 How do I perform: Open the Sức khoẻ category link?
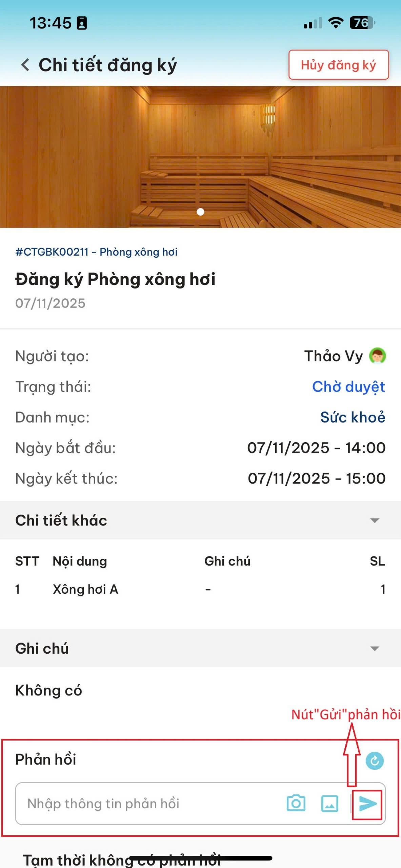(353, 417)
